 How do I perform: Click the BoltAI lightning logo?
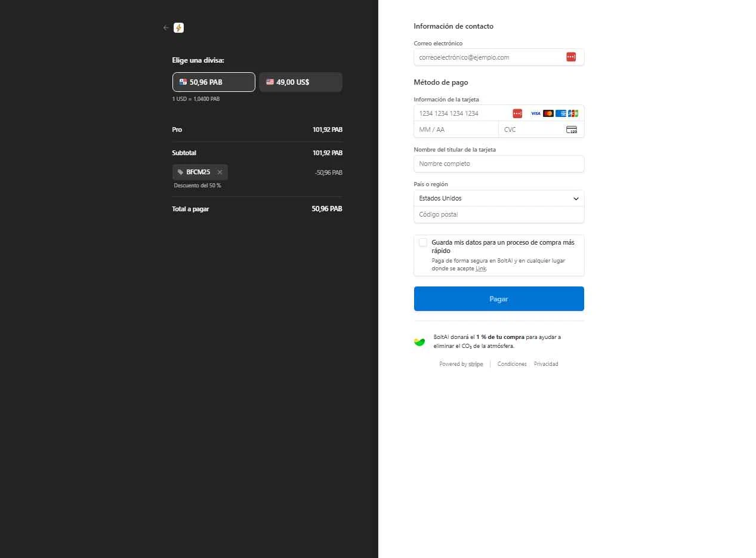pyautogui.click(x=178, y=27)
